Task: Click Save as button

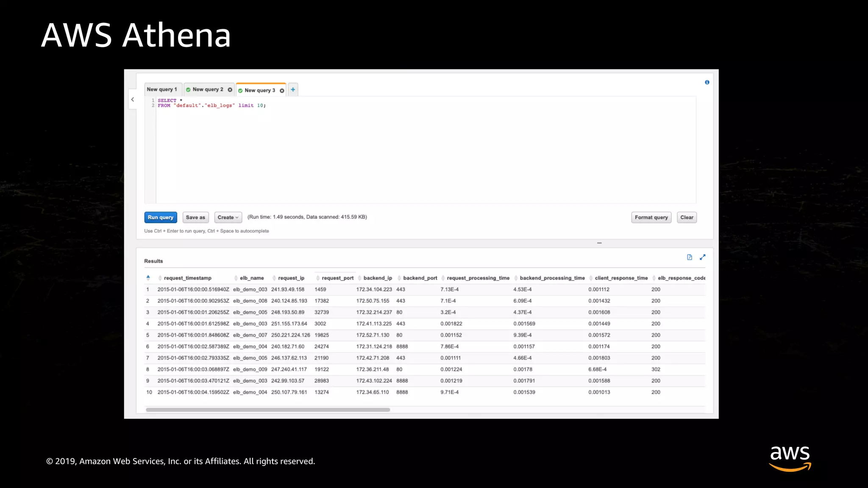Action: tap(195, 217)
